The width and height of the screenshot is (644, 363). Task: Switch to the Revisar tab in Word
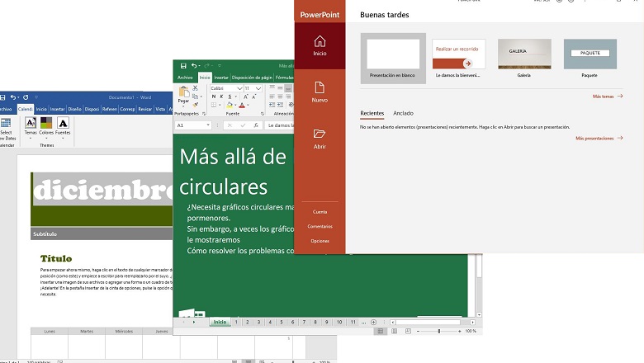(145, 109)
